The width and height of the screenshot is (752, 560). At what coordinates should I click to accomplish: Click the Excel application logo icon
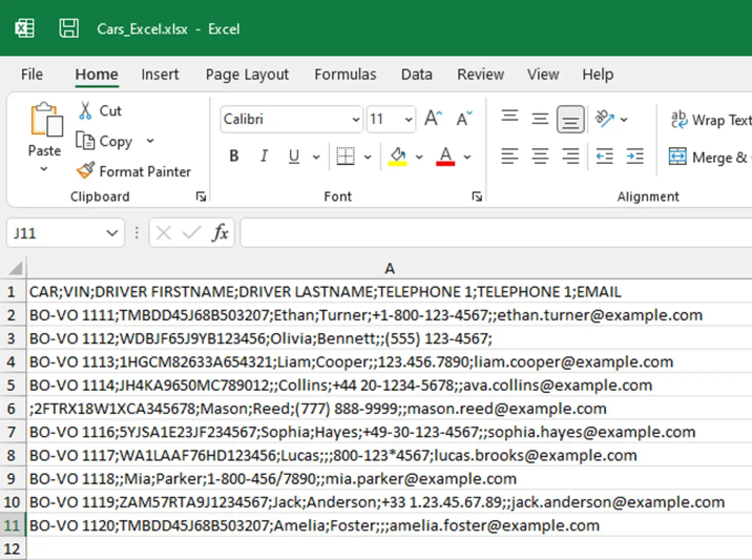[25, 28]
